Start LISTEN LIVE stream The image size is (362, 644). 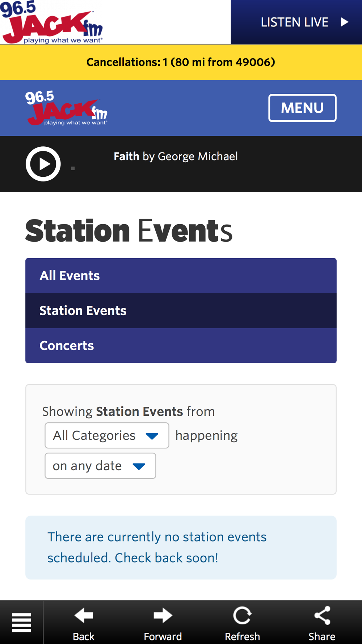296,22
